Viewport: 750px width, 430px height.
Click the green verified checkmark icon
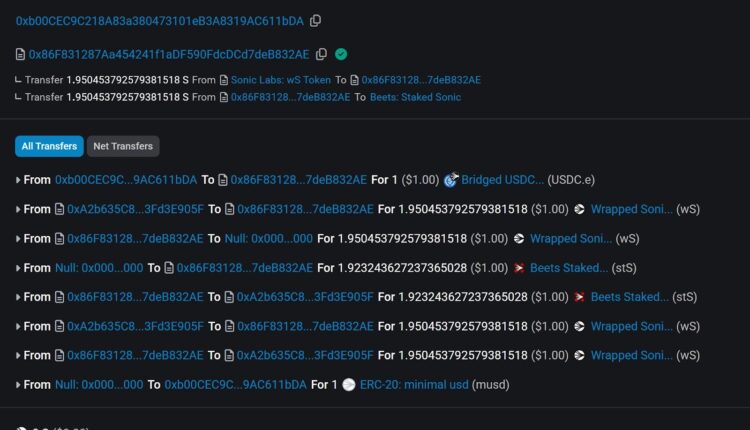(341, 54)
